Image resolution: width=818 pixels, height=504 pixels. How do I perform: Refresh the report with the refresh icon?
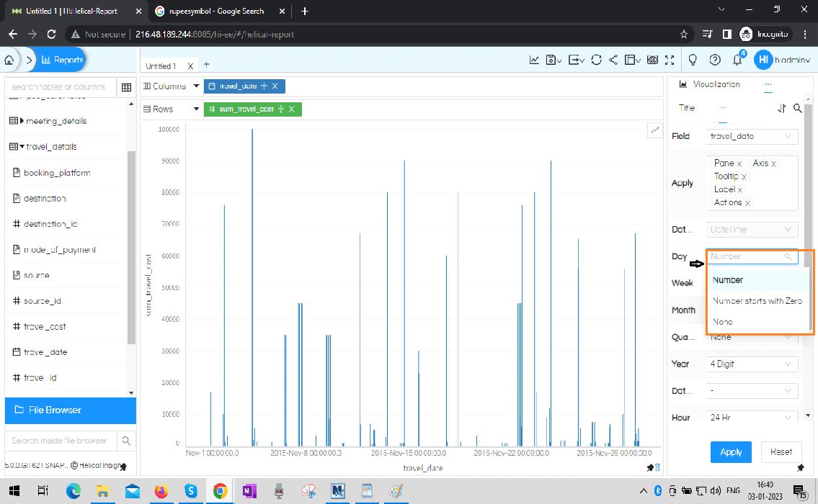point(596,60)
